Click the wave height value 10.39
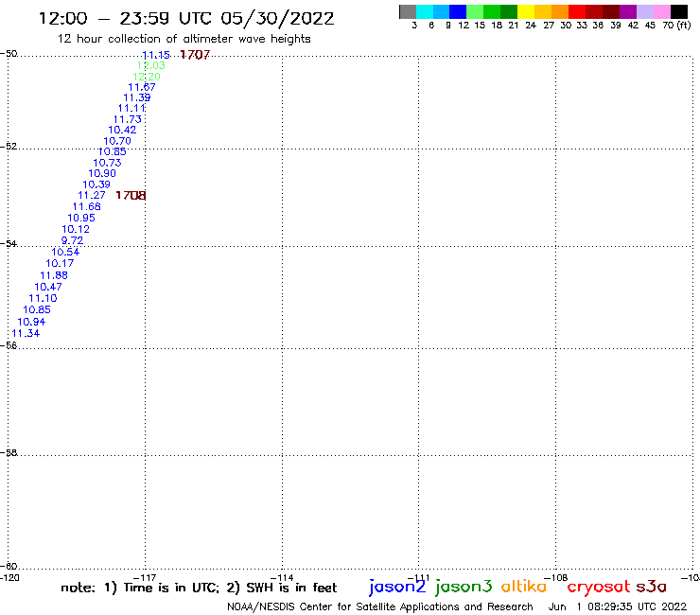 coord(96,184)
